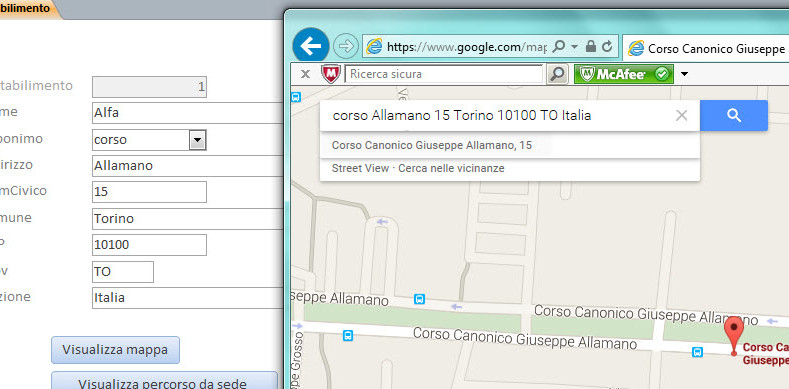Image resolution: width=789 pixels, height=389 pixels.
Task: Click the address bar search magnifier icon
Action: coord(558,47)
